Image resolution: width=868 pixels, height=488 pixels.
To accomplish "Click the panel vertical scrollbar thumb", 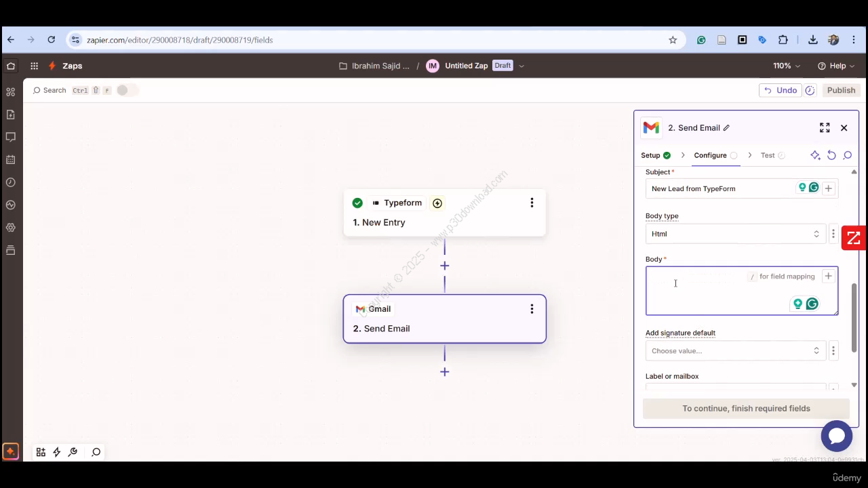I will [854, 317].
